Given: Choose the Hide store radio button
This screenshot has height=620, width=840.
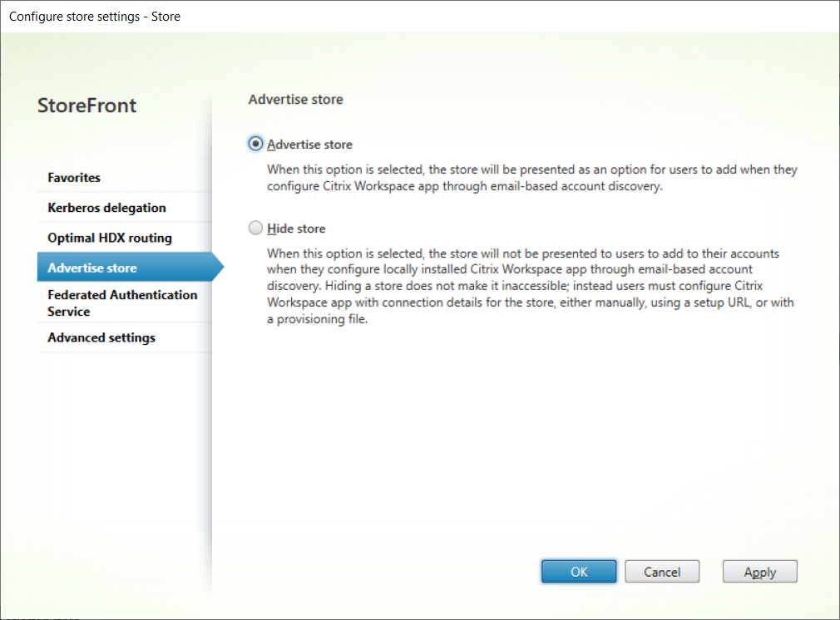Looking at the screenshot, I should click(255, 228).
